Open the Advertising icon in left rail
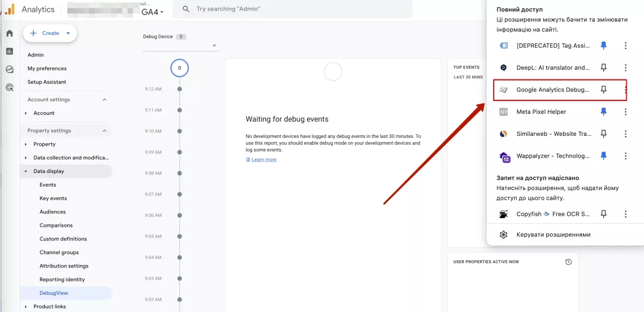644x312 pixels. point(9,87)
